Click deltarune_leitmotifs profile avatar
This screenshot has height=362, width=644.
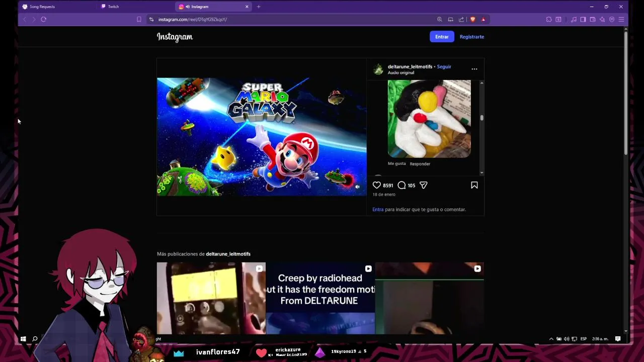tap(378, 69)
